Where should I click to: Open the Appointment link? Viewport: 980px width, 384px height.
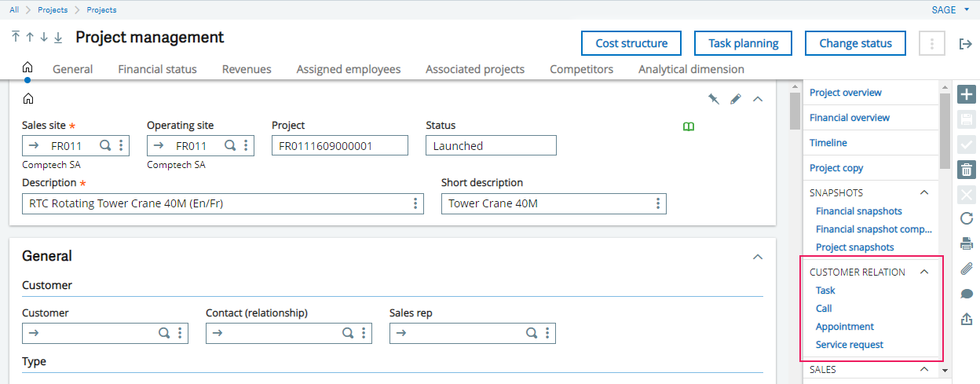844,327
